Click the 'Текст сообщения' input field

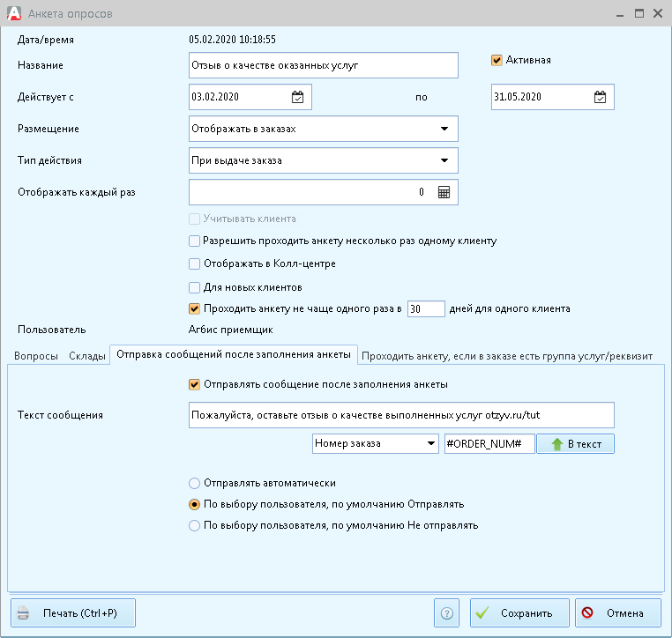coord(401,415)
